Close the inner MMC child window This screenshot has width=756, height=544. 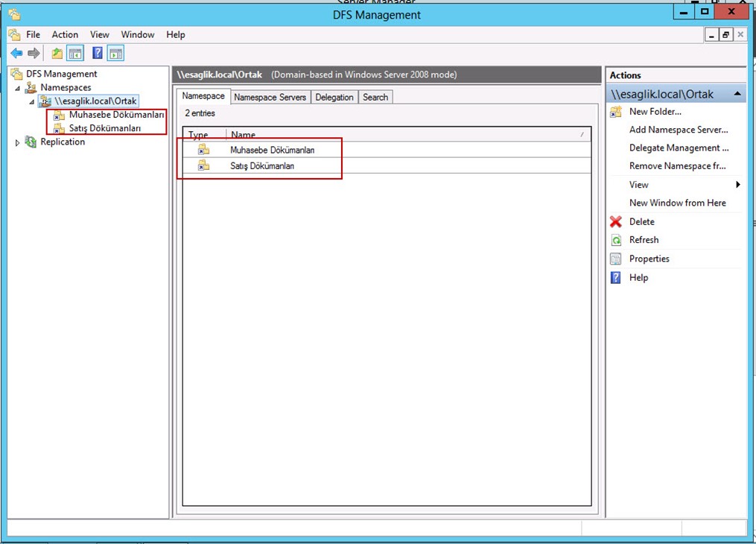740,35
